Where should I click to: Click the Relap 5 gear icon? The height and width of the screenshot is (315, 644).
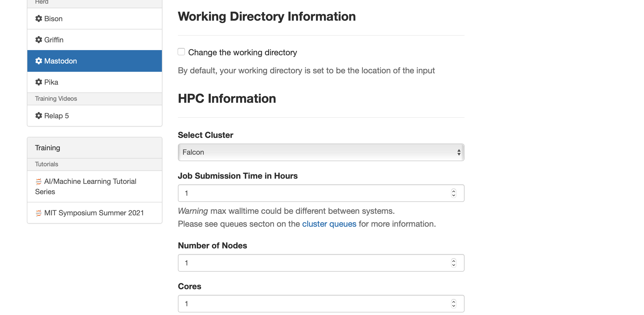point(38,116)
